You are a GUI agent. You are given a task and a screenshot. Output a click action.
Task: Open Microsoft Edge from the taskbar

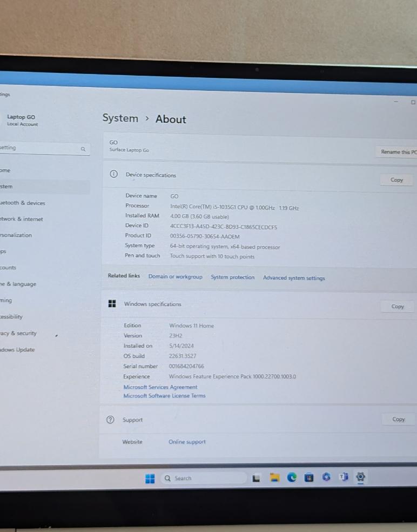point(292,477)
